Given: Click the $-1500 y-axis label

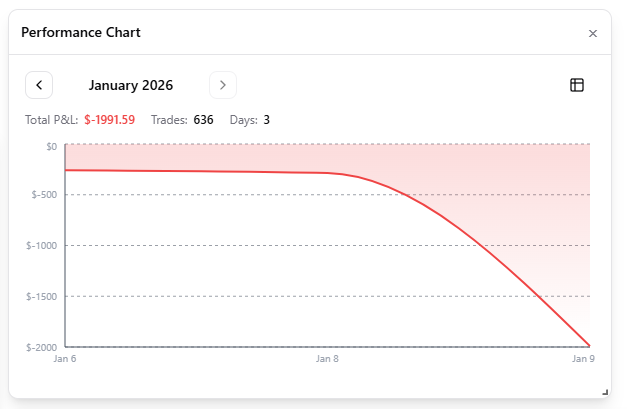Looking at the screenshot, I should [x=43, y=296].
